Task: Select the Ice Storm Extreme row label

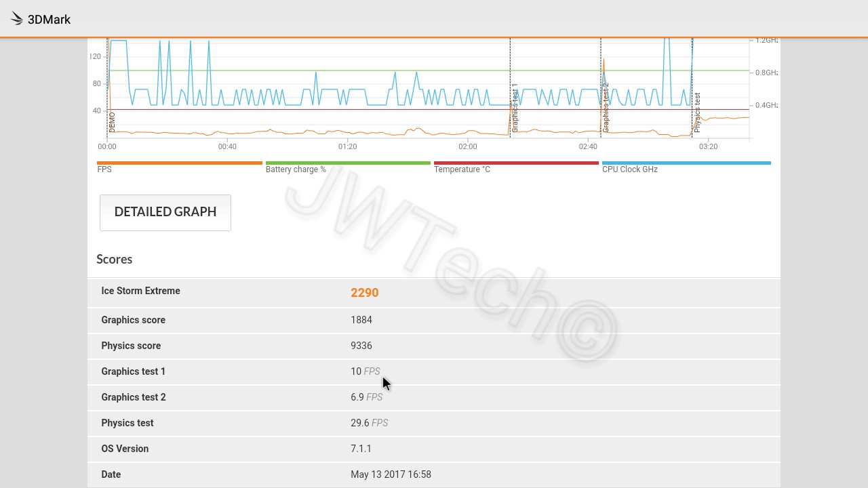Action: [140, 291]
